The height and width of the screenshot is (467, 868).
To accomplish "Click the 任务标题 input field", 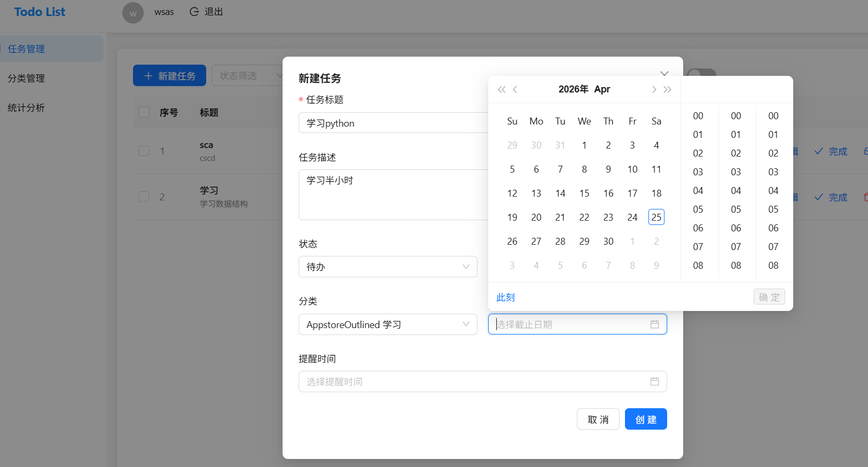I will (x=393, y=123).
